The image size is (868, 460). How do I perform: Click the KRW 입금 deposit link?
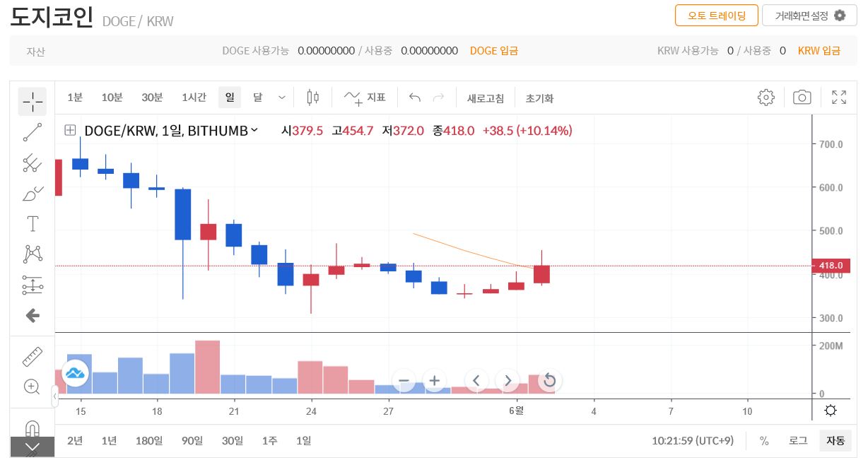(x=819, y=51)
